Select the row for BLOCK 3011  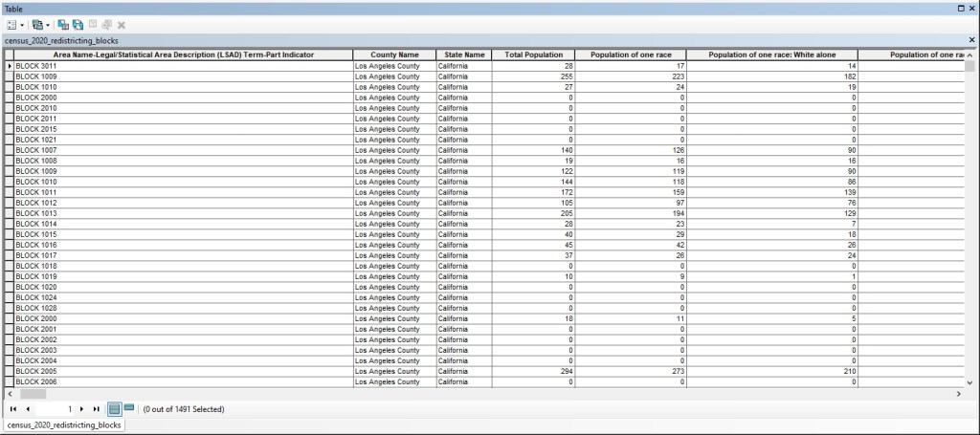[10, 65]
